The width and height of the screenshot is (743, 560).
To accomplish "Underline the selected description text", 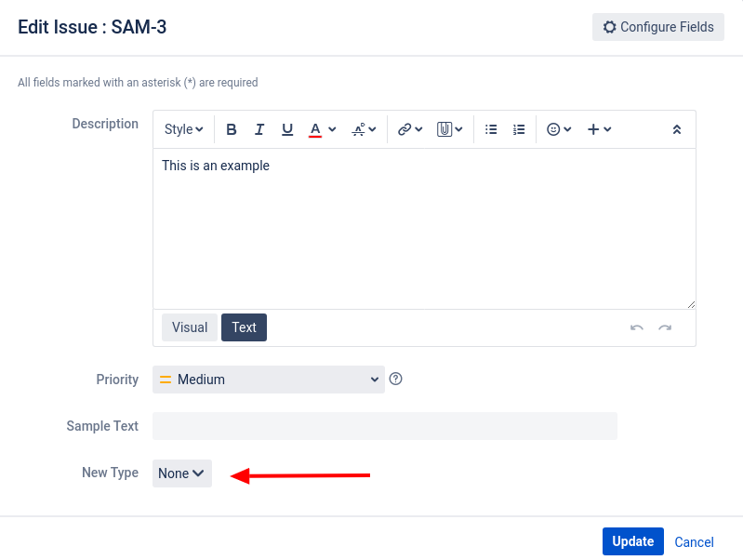I will 287,129.
